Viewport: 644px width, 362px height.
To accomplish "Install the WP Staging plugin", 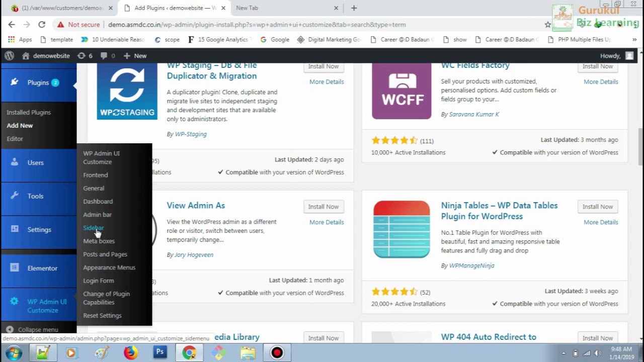I will [323, 66].
